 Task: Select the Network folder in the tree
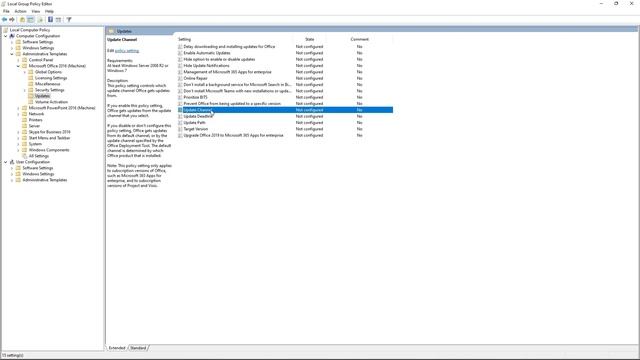point(36,114)
